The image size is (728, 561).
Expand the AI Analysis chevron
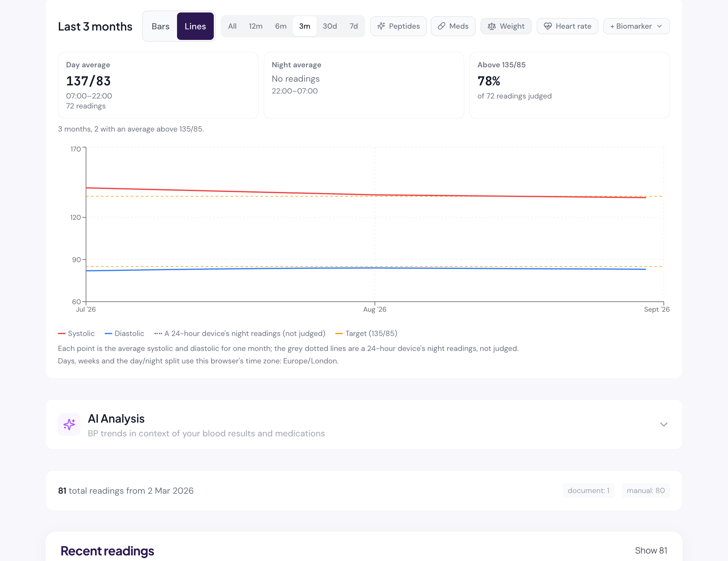click(x=664, y=424)
